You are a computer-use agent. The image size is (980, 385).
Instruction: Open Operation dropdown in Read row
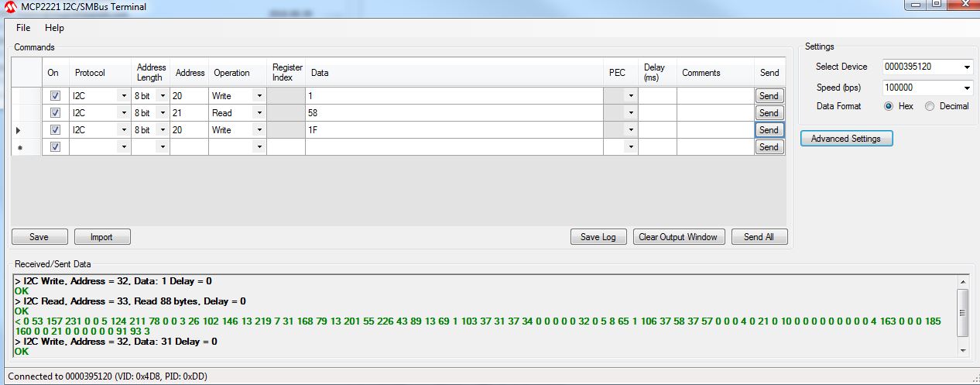tap(259, 113)
